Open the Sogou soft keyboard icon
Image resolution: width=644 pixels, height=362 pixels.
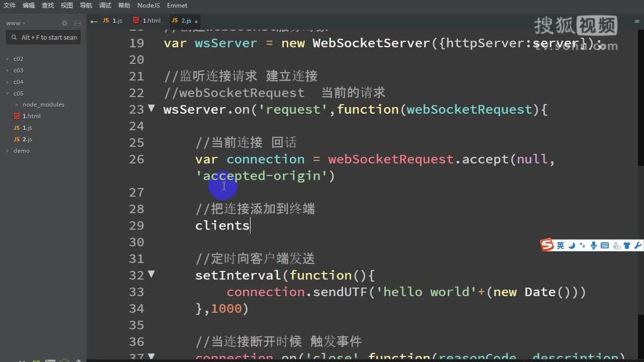coord(605,245)
